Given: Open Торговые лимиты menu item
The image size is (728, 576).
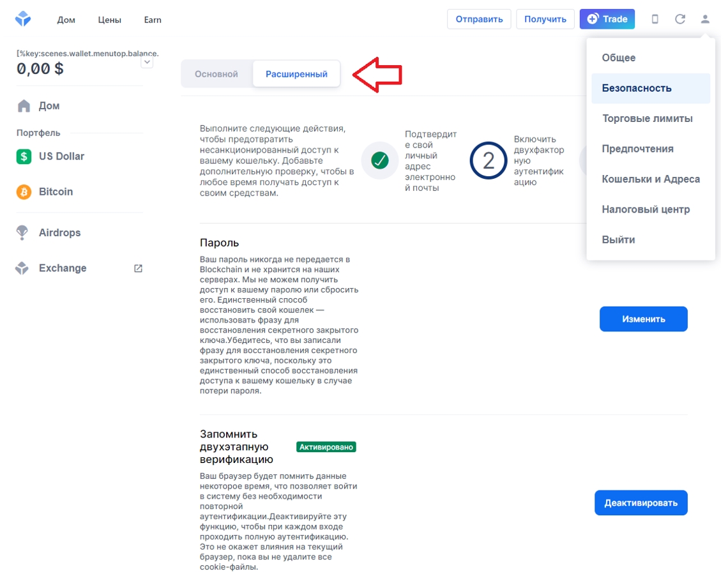Looking at the screenshot, I should 651,118.
